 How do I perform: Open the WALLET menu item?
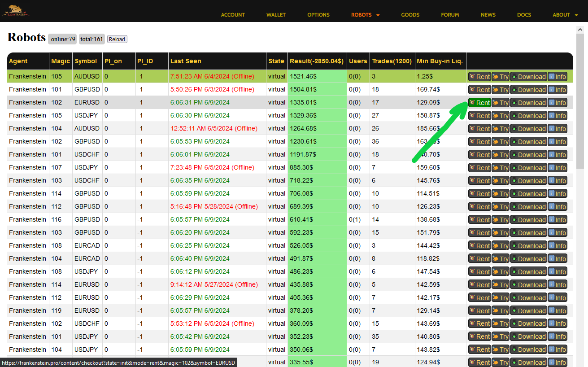(x=276, y=15)
